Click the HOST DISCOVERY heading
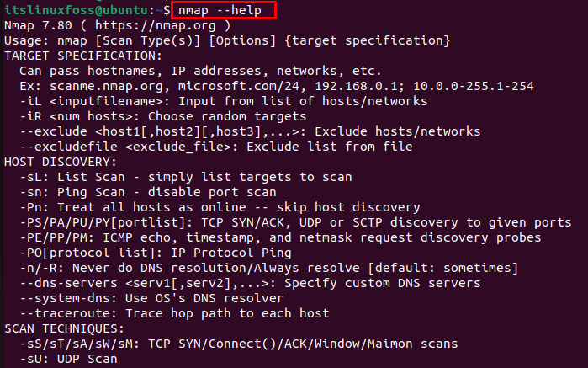 (x=61, y=162)
